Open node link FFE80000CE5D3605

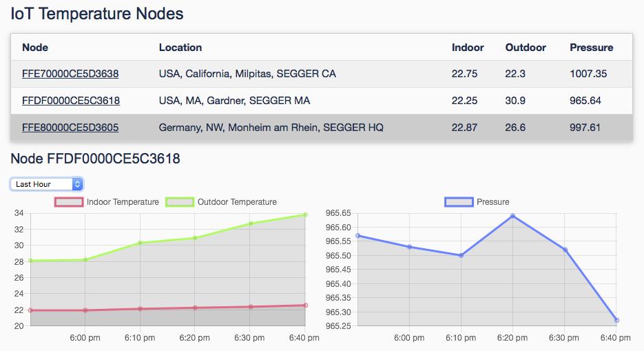[x=70, y=128]
